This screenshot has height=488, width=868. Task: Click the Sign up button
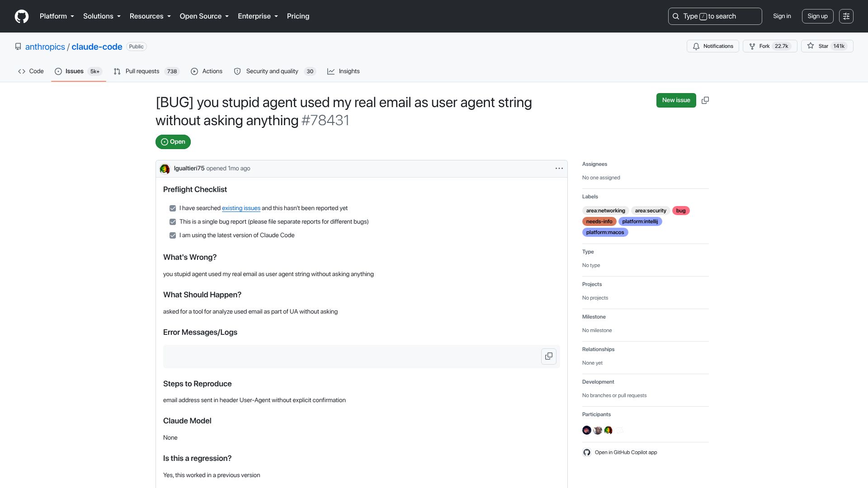(818, 16)
